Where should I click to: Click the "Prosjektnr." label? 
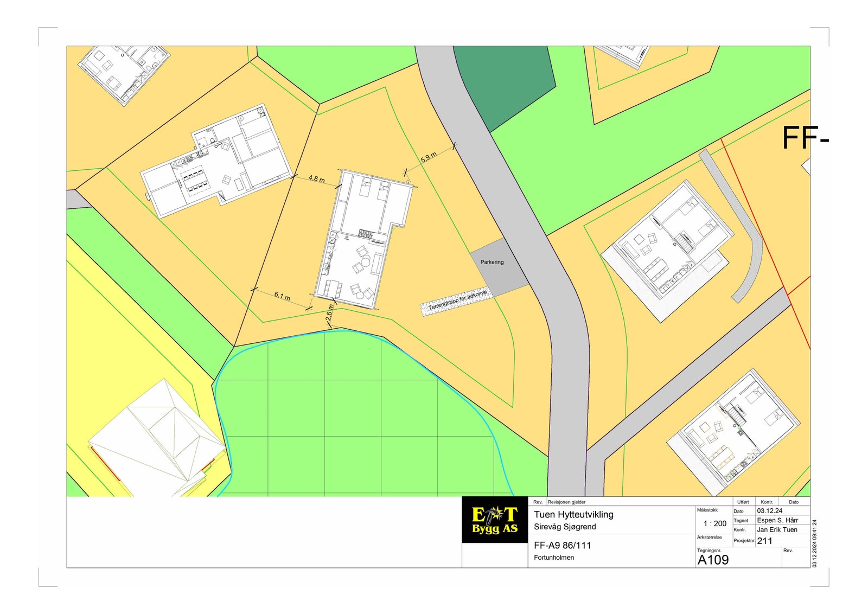click(744, 541)
